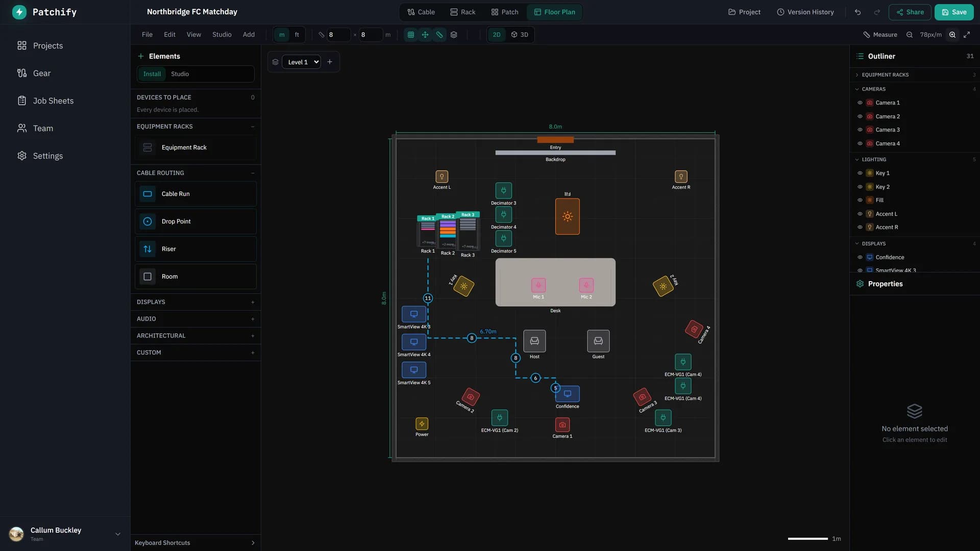This screenshot has height=551, width=980.
Task: Toggle visibility of Confidence display
Action: tap(860, 258)
